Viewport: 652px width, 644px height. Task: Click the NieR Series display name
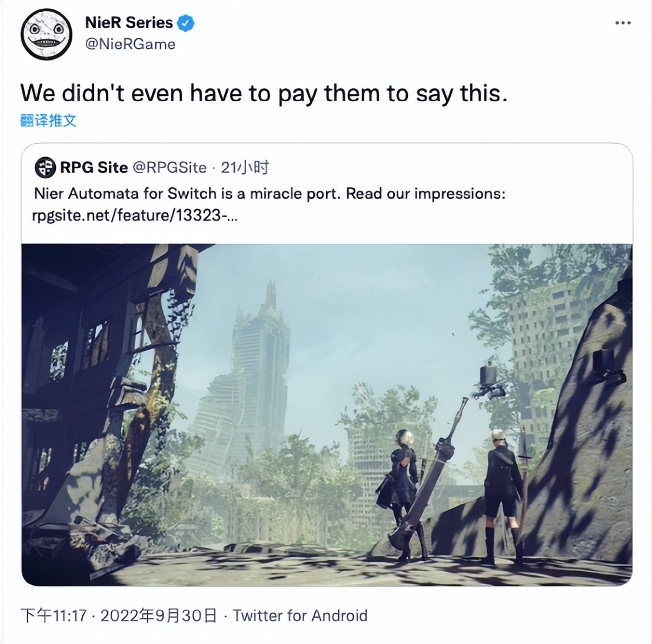[128, 23]
